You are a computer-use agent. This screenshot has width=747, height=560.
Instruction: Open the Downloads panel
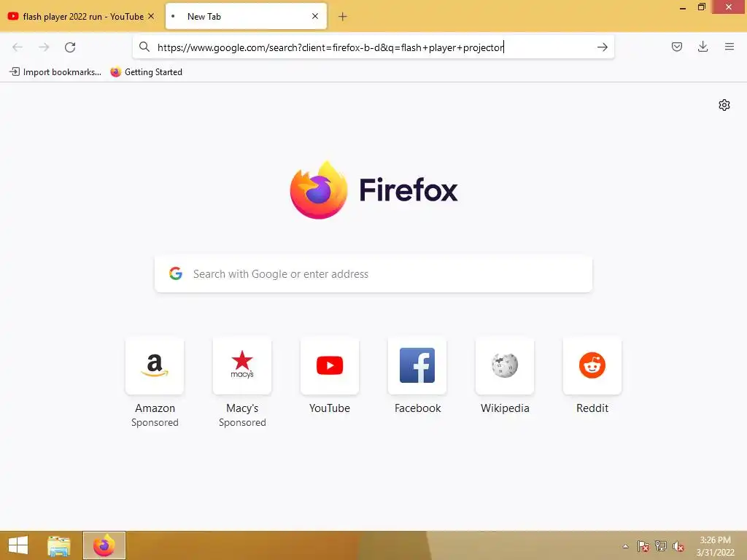point(703,47)
